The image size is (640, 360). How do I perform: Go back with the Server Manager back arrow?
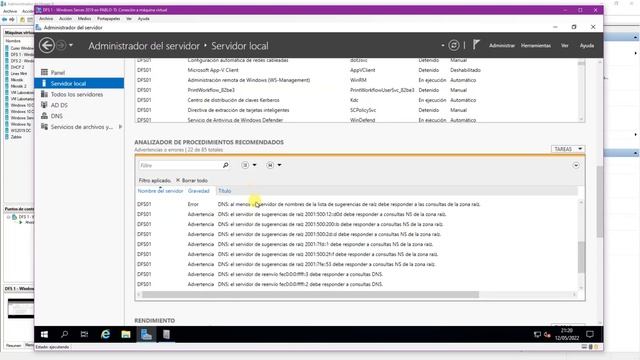tap(47, 45)
